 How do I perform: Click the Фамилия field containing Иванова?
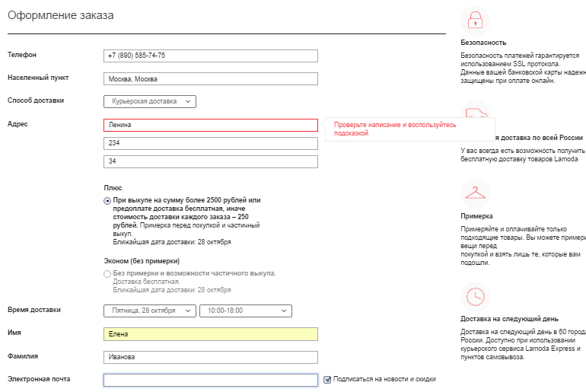click(x=211, y=357)
